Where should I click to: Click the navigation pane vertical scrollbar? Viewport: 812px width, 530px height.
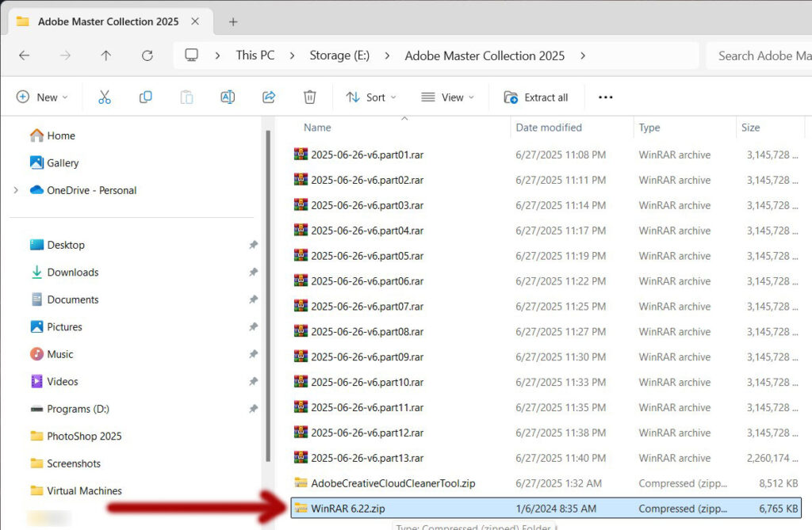(268, 295)
